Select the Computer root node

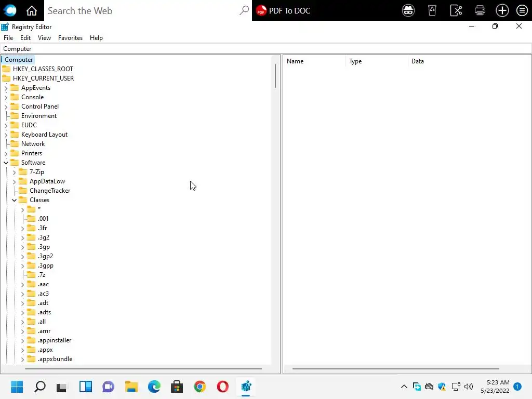pyautogui.click(x=19, y=59)
